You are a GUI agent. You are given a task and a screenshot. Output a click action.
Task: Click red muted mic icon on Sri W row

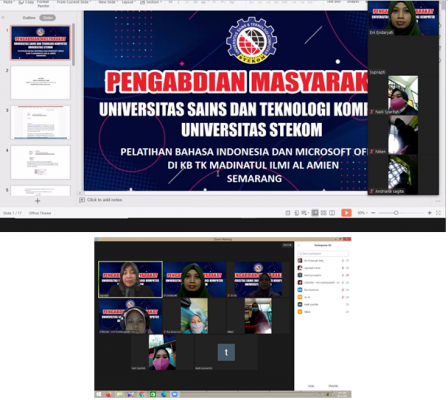tap(343, 297)
